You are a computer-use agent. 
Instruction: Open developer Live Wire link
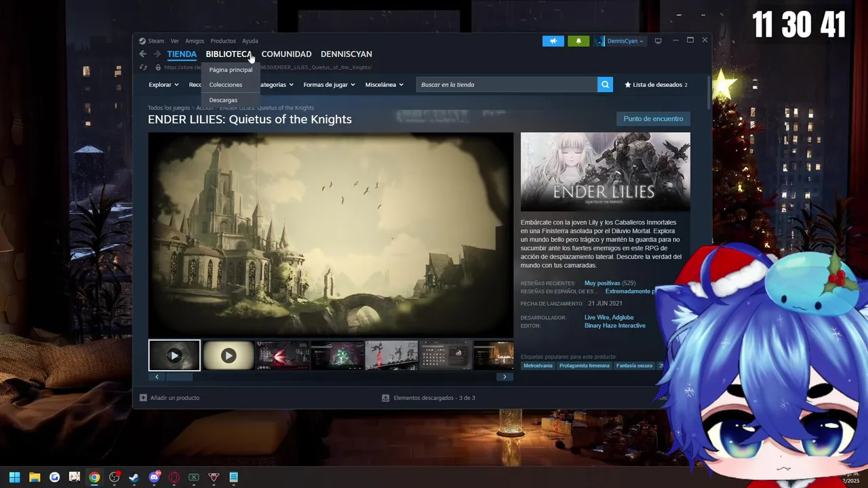pos(597,317)
